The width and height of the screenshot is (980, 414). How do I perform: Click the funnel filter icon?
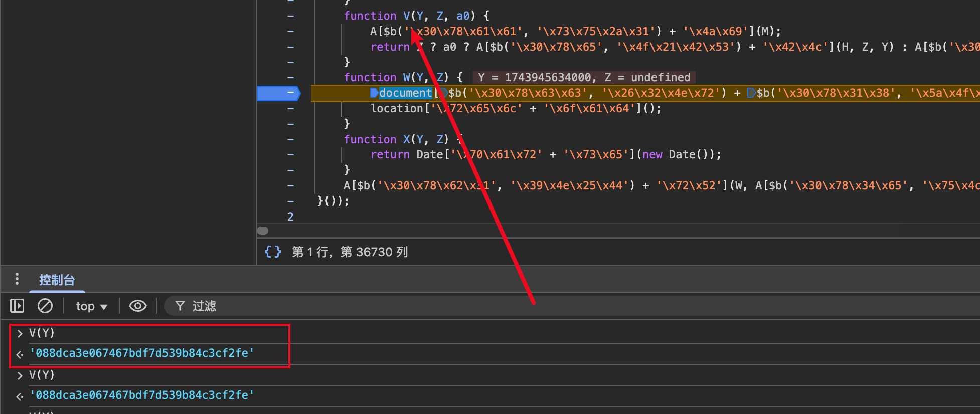click(x=180, y=306)
